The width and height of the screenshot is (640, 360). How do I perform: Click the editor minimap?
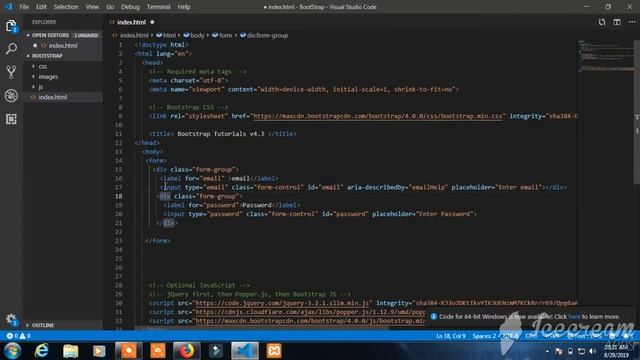pos(605,56)
